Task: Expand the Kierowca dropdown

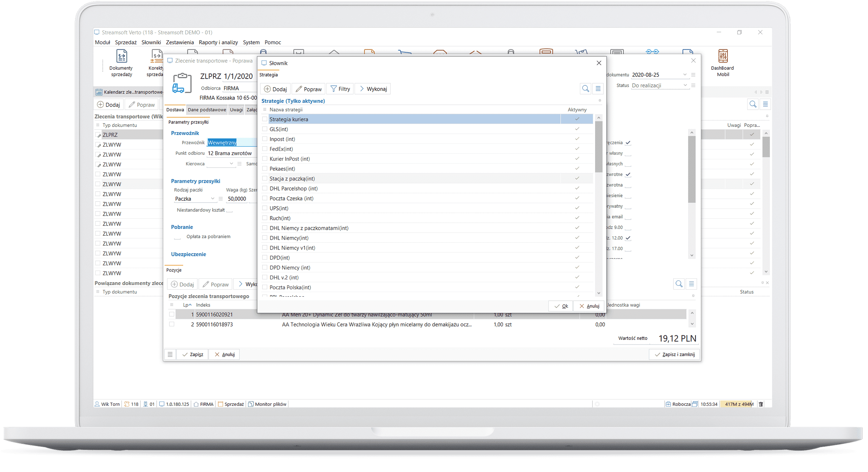Action: pyautogui.click(x=231, y=164)
